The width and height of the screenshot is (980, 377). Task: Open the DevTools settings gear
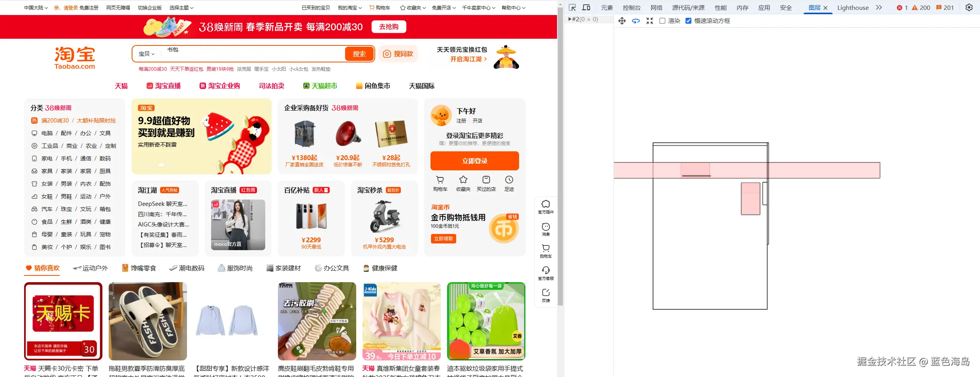tap(969, 8)
